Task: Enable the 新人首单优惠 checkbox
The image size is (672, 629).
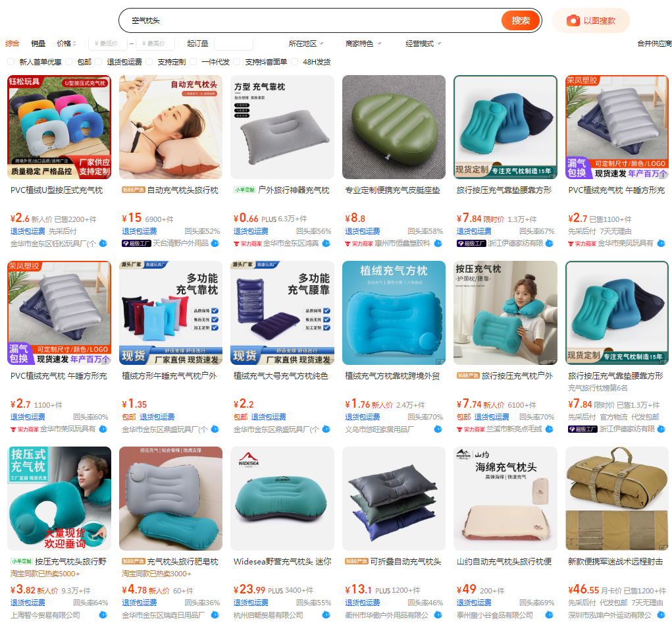Action: point(11,62)
